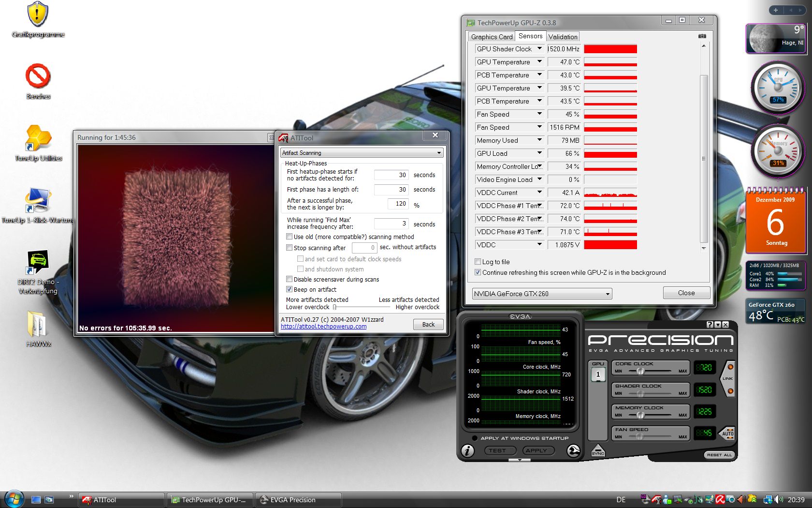This screenshot has height=508, width=812.
Task: Open the atitool.techpowerup.com link
Action: pos(323,327)
